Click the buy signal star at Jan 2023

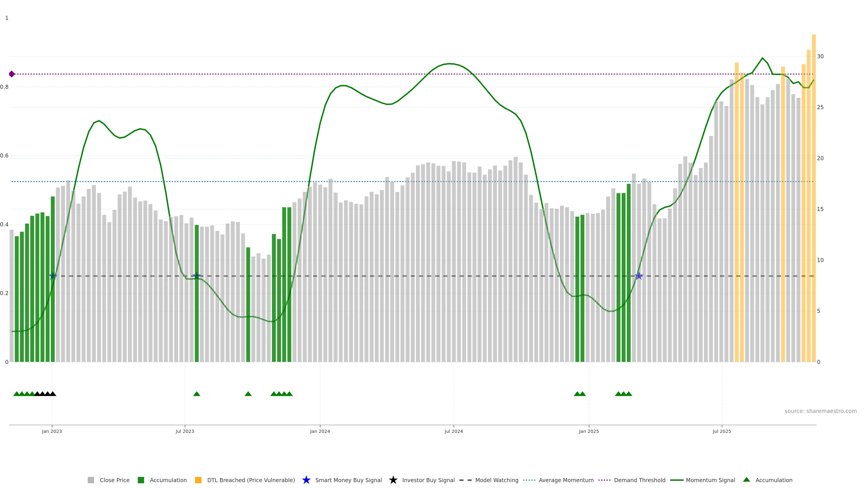point(53,276)
